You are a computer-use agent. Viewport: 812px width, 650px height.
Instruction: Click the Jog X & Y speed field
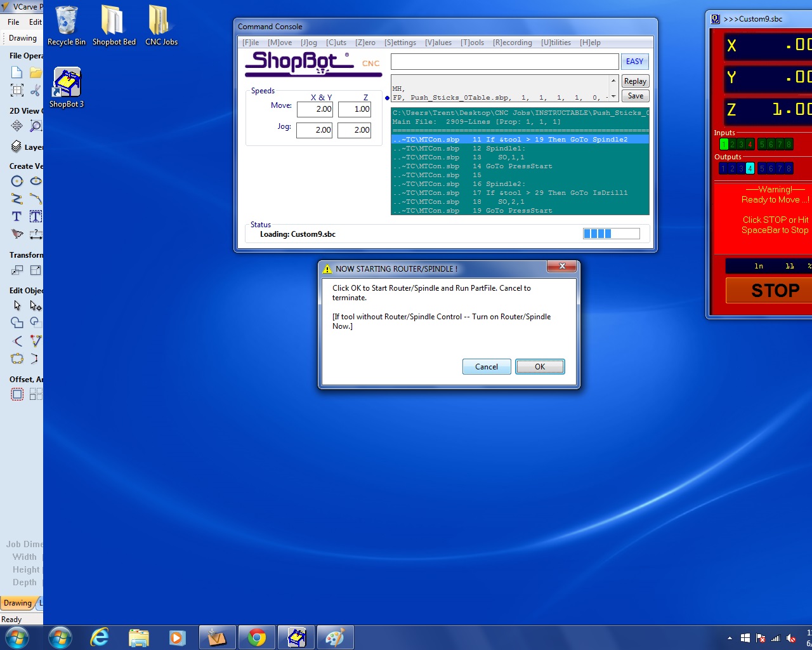(315, 130)
